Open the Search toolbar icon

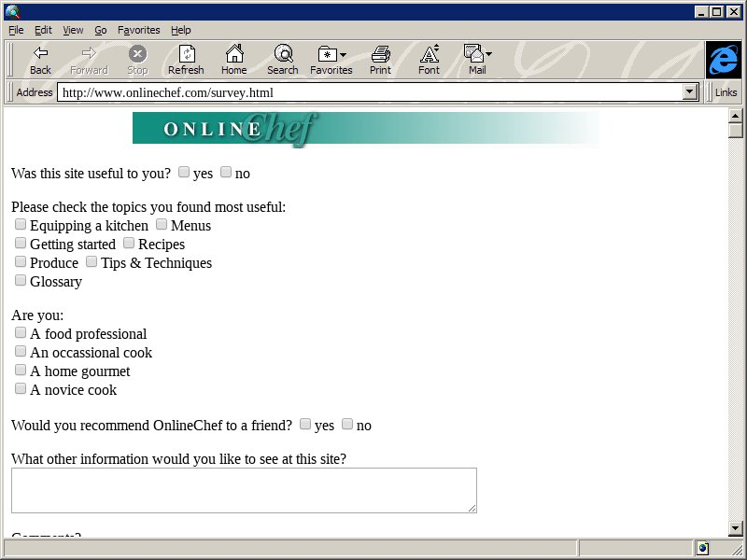click(x=282, y=60)
